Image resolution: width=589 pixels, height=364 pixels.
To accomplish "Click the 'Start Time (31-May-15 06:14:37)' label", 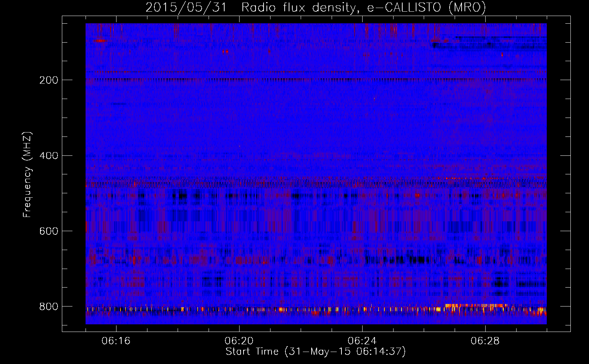I will click(x=316, y=352).
